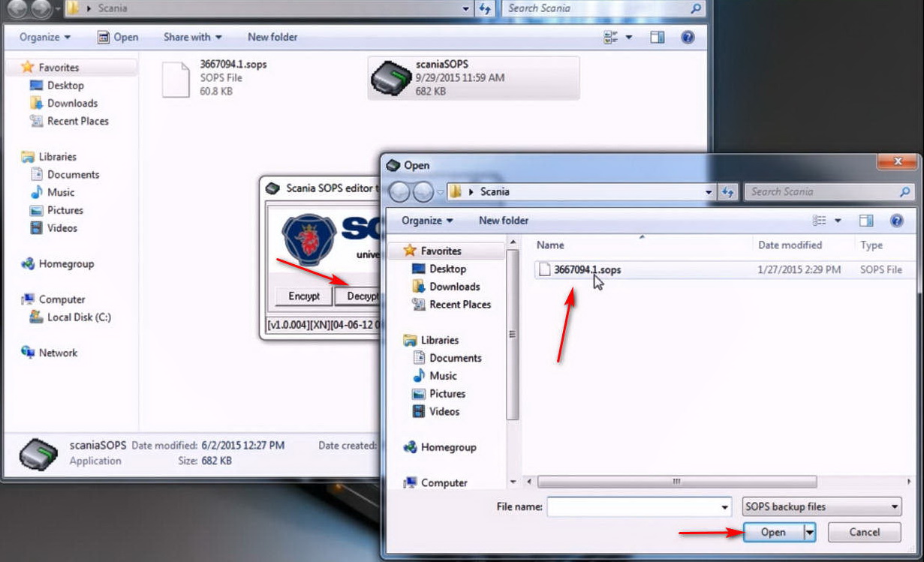Click Computer in Open dialog sidebar

[x=444, y=482]
